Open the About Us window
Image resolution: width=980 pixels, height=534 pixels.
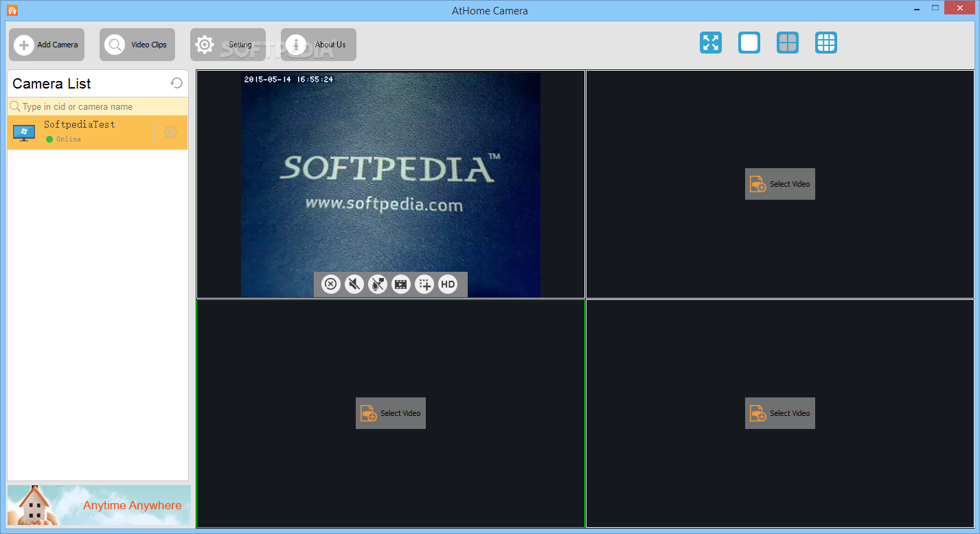[319, 45]
